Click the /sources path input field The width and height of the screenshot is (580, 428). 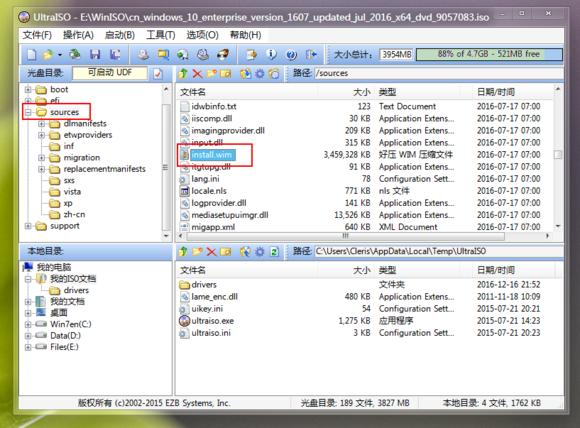point(439,73)
